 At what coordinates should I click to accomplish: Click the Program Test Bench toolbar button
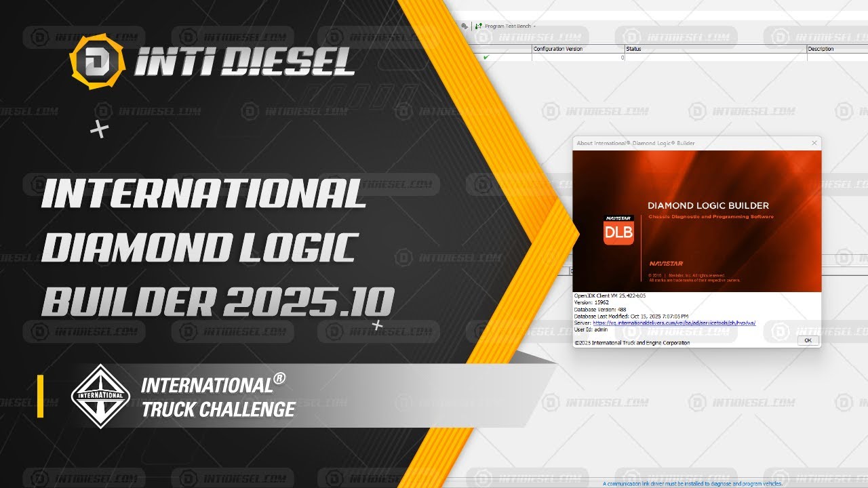[x=502, y=26]
